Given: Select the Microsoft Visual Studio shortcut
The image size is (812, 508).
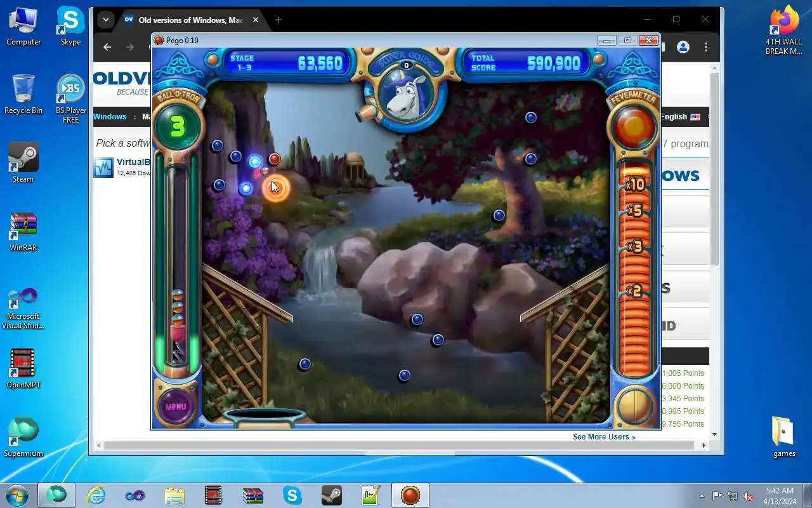Looking at the screenshot, I should (23, 308).
